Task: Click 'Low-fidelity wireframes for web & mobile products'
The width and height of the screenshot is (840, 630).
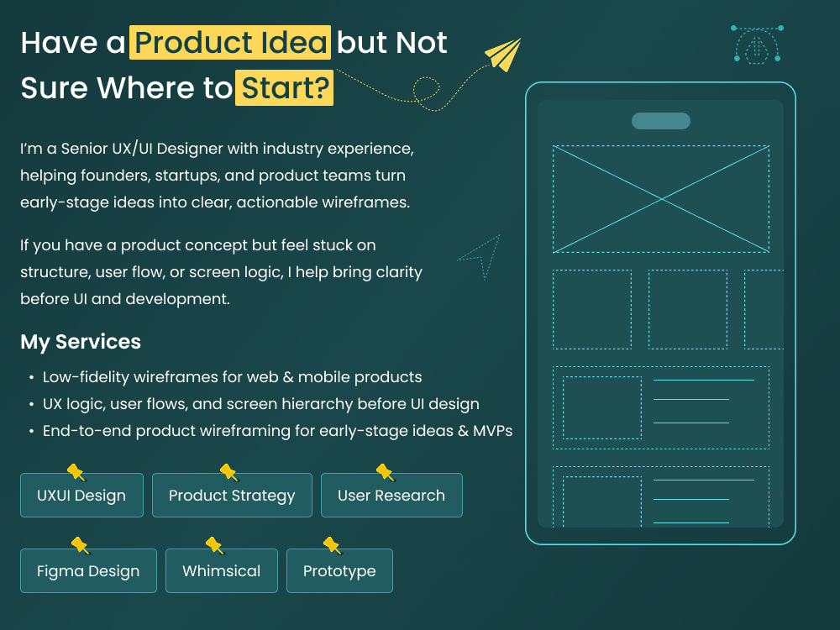Action: click(x=232, y=377)
